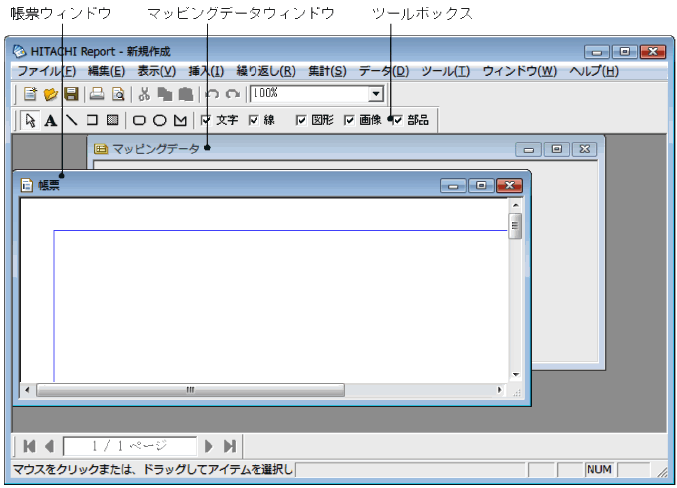Close the 帳票 window
The image size is (677, 488).
[509, 185]
